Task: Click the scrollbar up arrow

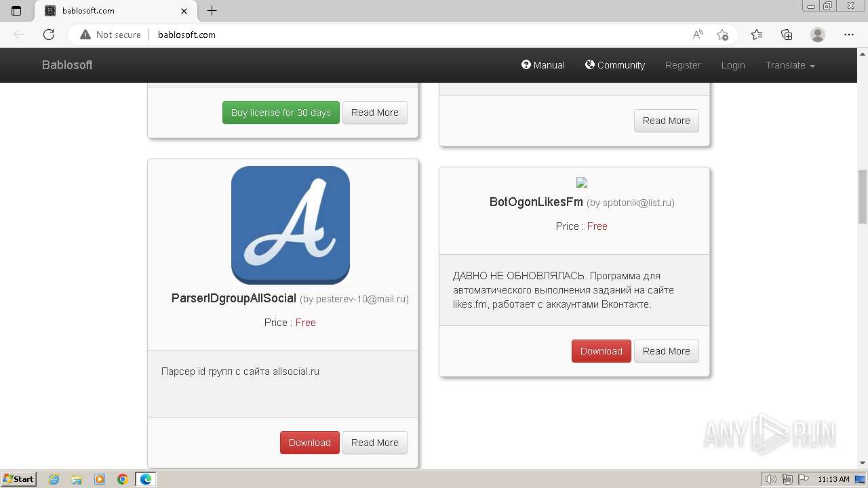Action: coord(863,54)
